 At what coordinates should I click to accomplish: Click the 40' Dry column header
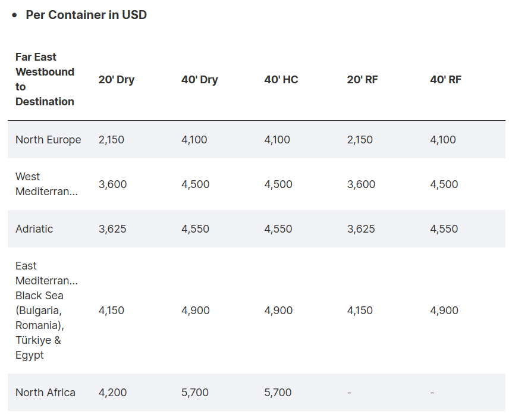tap(199, 80)
